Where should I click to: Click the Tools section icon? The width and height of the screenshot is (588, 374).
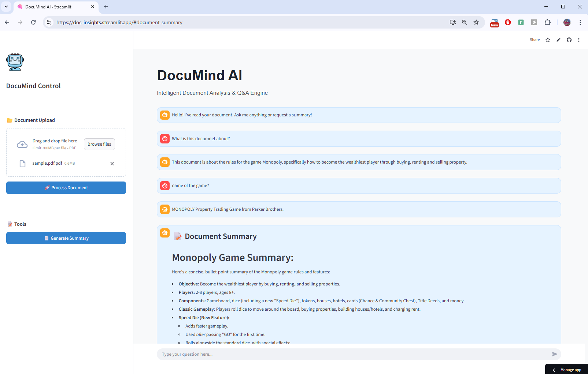(x=10, y=224)
